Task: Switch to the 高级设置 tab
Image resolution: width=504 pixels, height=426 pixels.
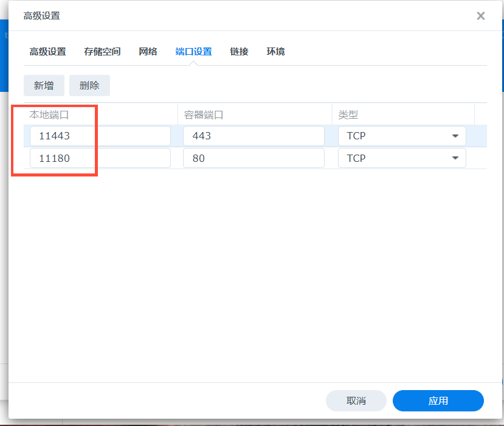Action: point(48,52)
